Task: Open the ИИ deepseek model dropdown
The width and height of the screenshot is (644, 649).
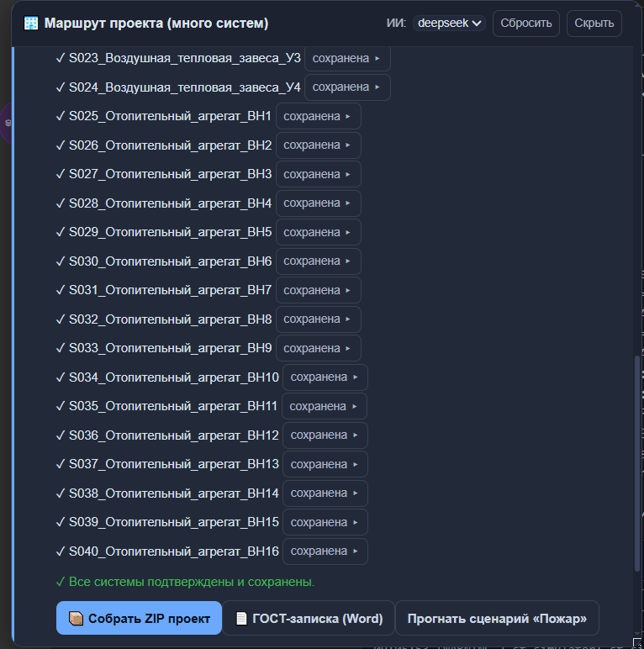Action: [449, 24]
